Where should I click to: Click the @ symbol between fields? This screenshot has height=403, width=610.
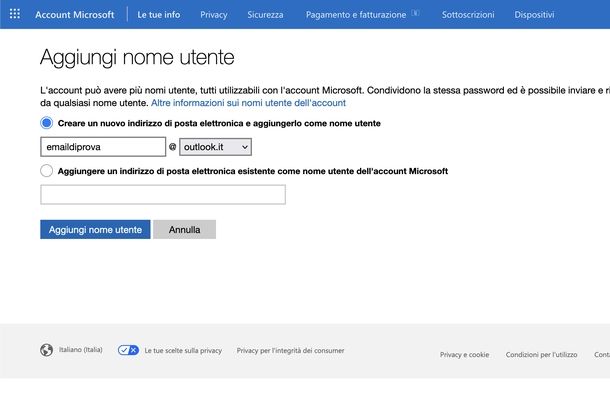[x=172, y=147]
